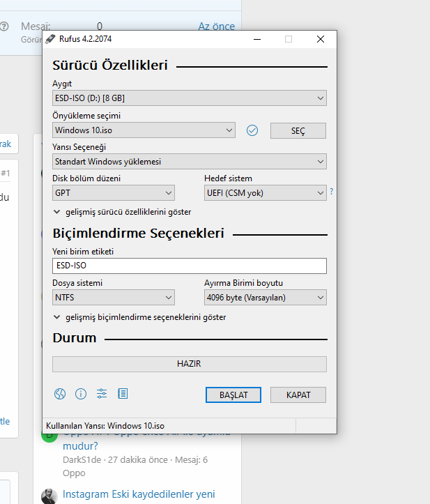
Task: Click help question mark beside Hedef sistem
Action: pyautogui.click(x=331, y=192)
